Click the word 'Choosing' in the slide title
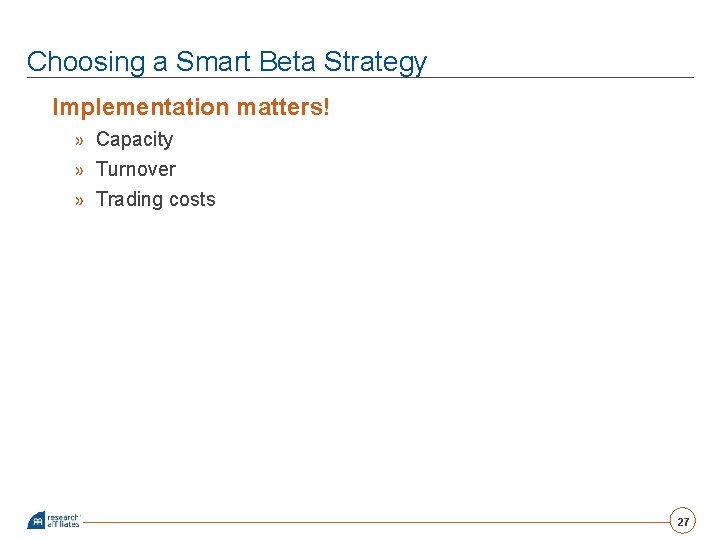Screen dimensions: 720x540 pyautogui.click(x=86, y=62)
